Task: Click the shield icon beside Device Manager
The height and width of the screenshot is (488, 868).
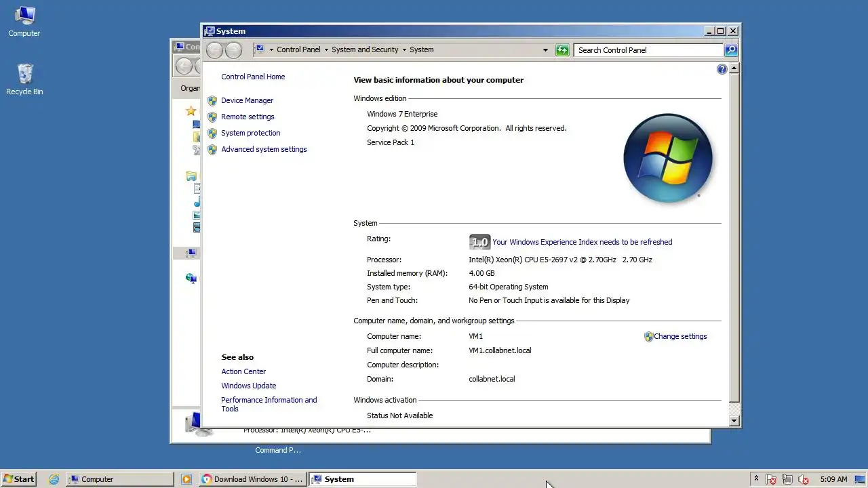Action: click(x=212, y=100)
